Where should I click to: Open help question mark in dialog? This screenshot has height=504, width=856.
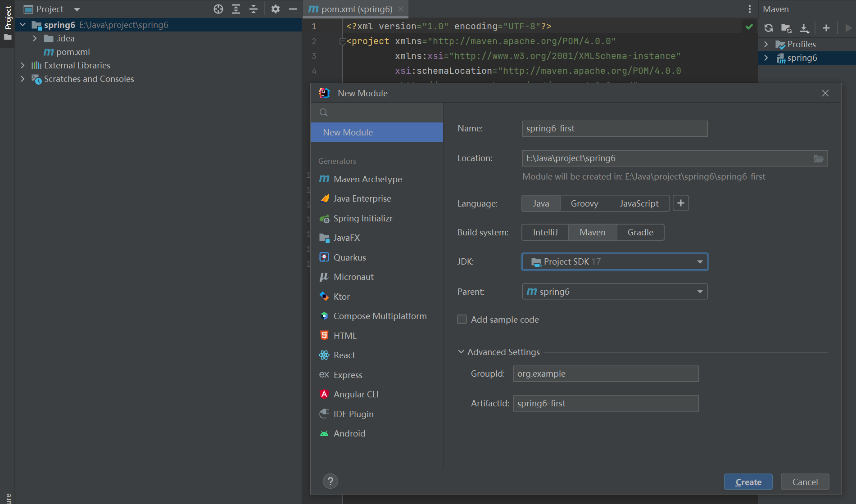(x=331, y=481)
